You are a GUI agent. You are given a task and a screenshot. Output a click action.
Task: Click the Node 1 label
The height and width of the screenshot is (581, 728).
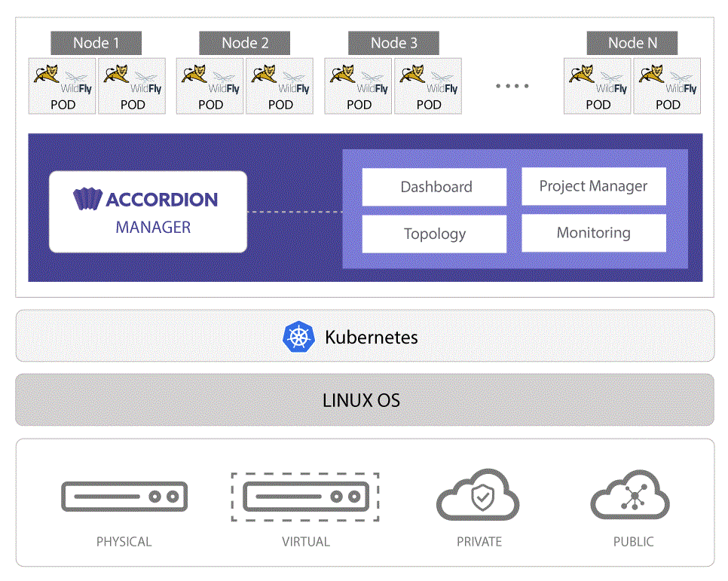click(x=96, y=43)
